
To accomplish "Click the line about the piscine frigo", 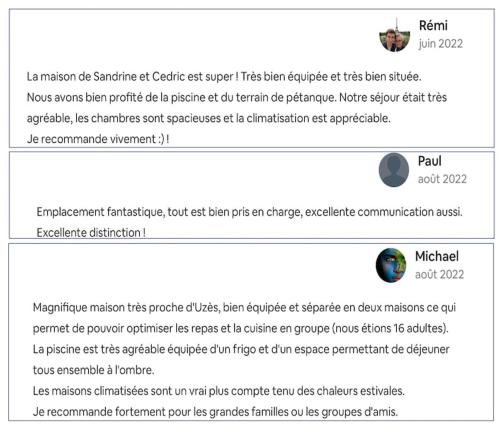I will coord(241,349).
